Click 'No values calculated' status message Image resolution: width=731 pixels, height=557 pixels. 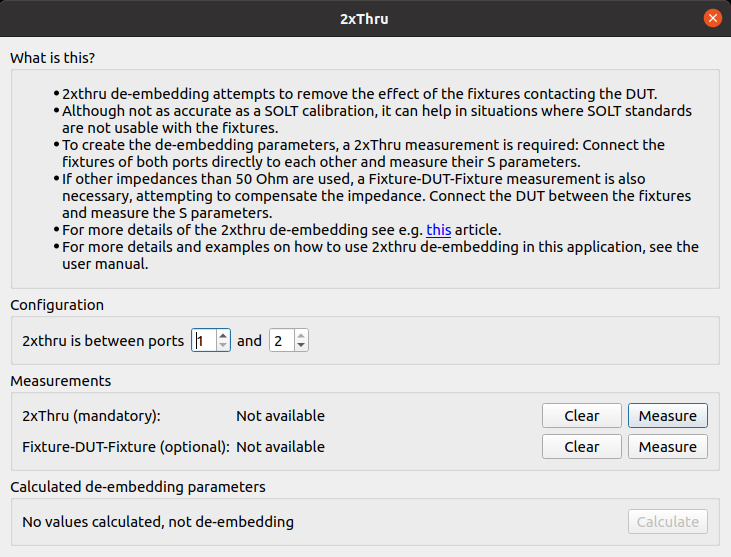[158, 522]
